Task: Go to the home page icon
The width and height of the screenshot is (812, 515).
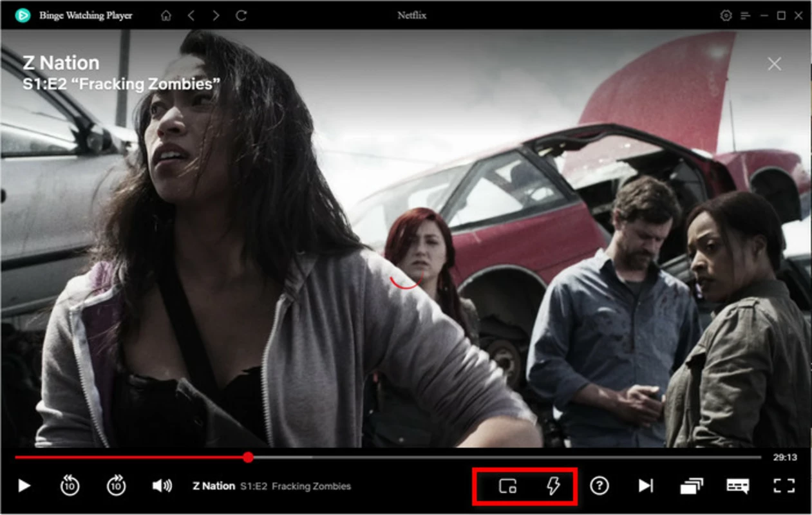Action: pyautogui.click(x=166, y=15)
